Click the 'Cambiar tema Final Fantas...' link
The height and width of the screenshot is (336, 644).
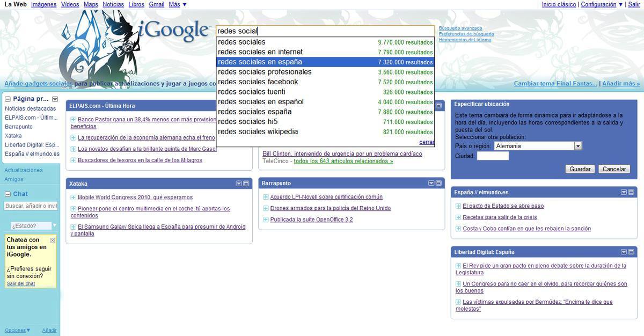click(x=555, y=84)
